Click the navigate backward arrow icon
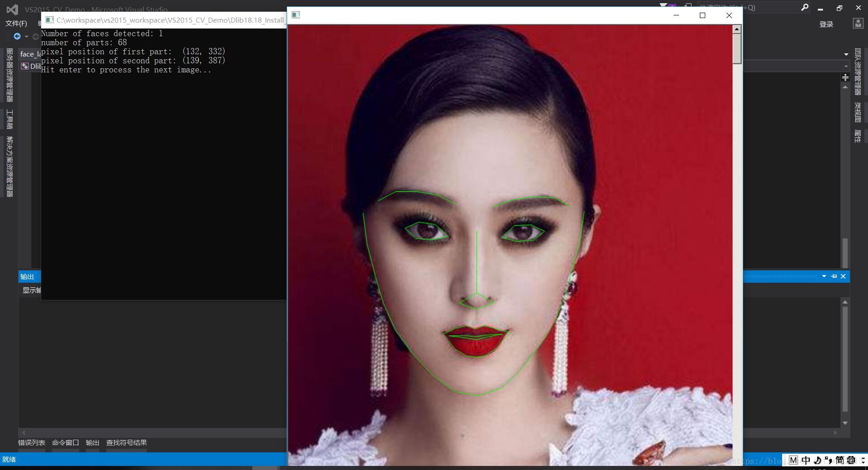This screenshot has height=470, width=868. click(x=17, y=37)
